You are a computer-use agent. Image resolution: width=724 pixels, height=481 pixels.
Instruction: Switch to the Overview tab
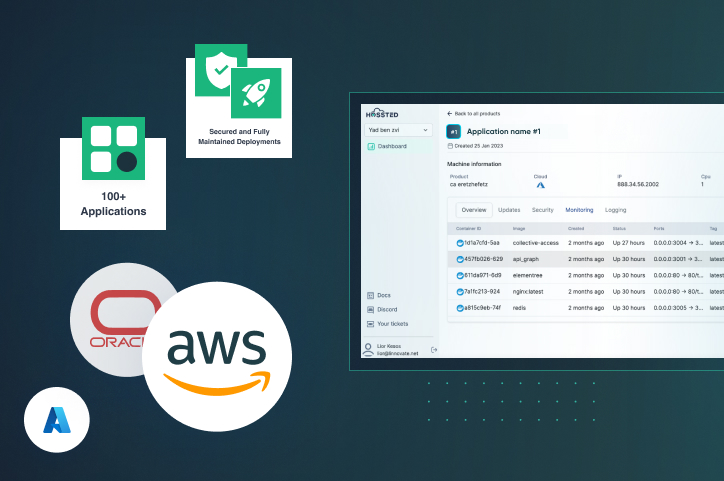coord(473,210)
